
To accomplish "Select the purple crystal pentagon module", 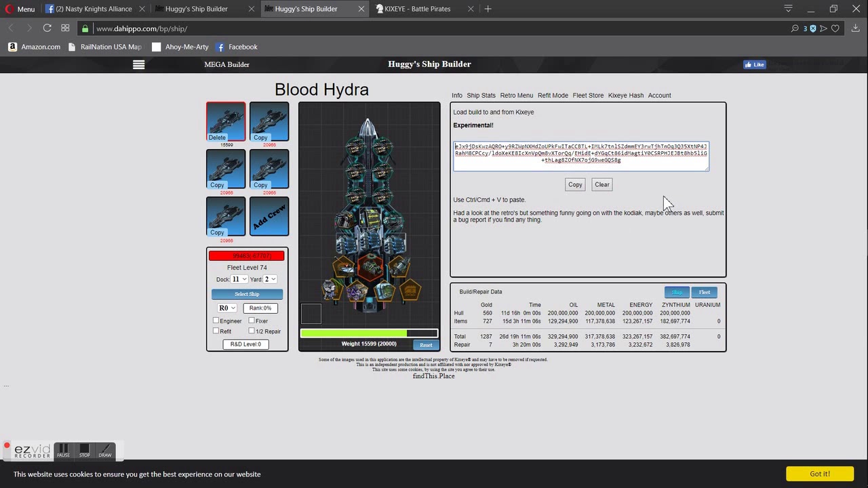I will coord(357,292).
